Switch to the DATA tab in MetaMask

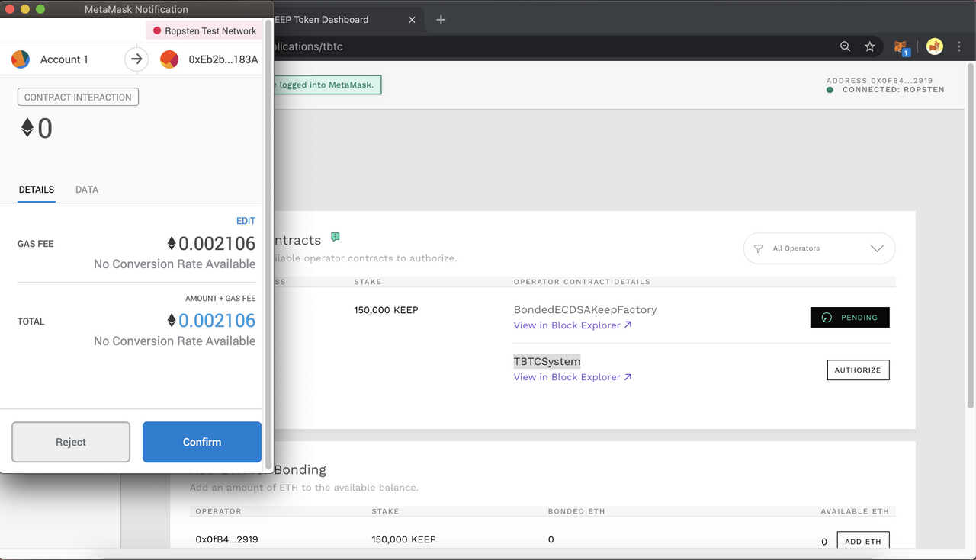87,190
